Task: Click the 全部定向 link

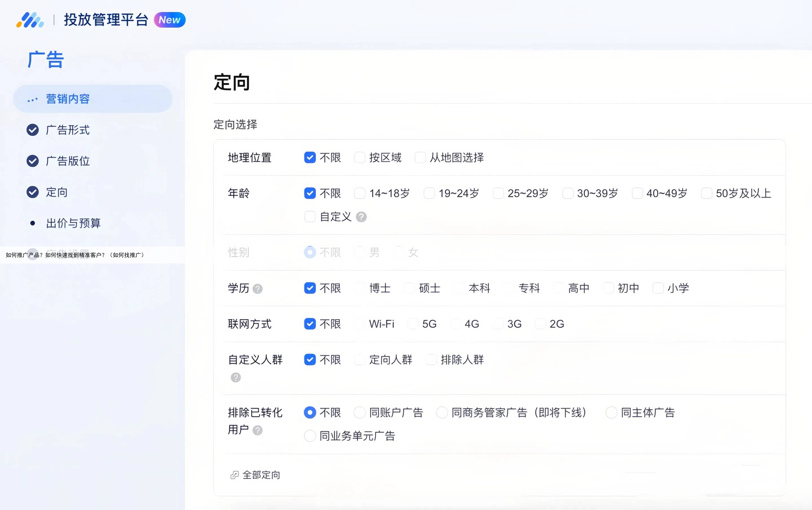Action: 261,475
